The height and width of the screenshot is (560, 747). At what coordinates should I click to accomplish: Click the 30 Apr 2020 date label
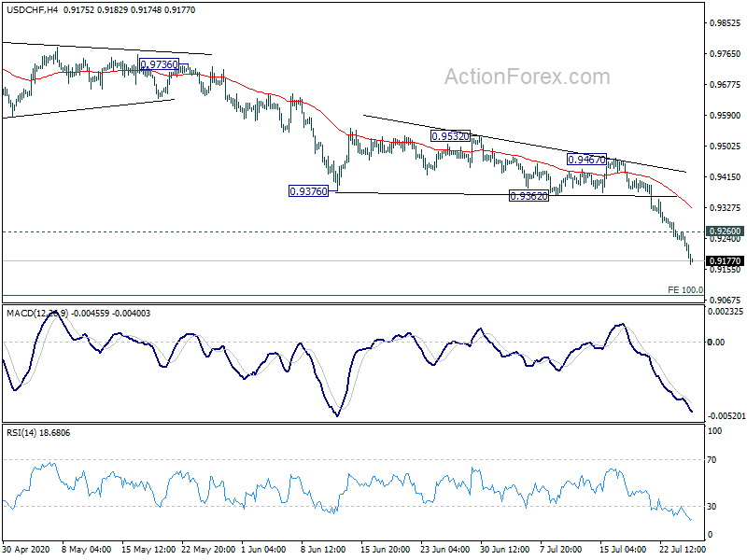(x=26, y=549)
